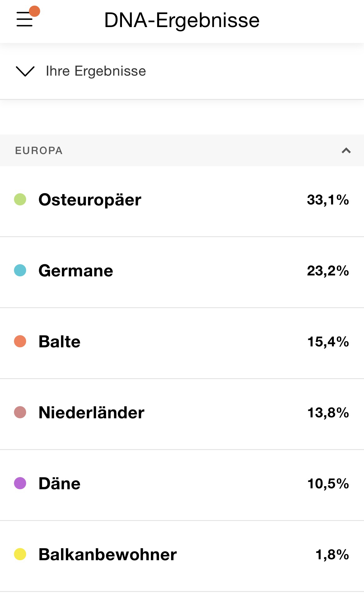Open Germane ethnicity entry
The image size is (364, 596).
(76, 270)
